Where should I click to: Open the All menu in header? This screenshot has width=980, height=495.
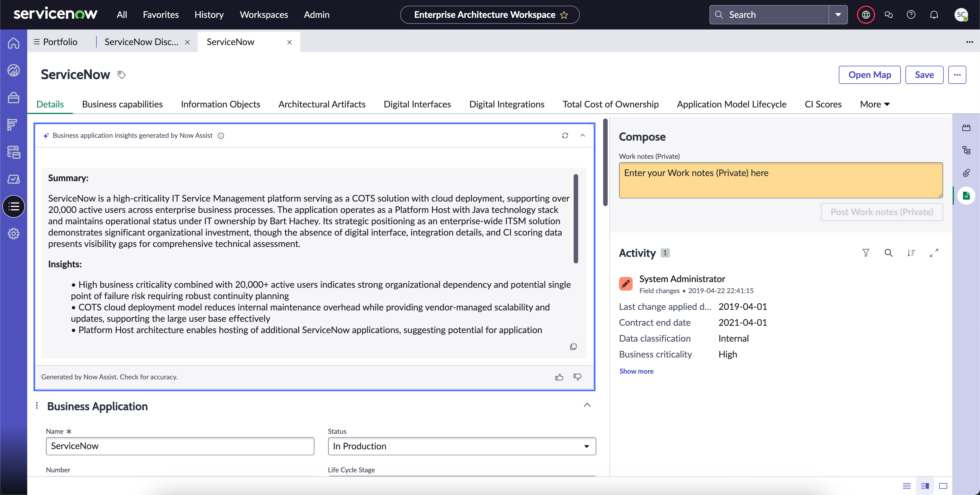tap(122, 15)
